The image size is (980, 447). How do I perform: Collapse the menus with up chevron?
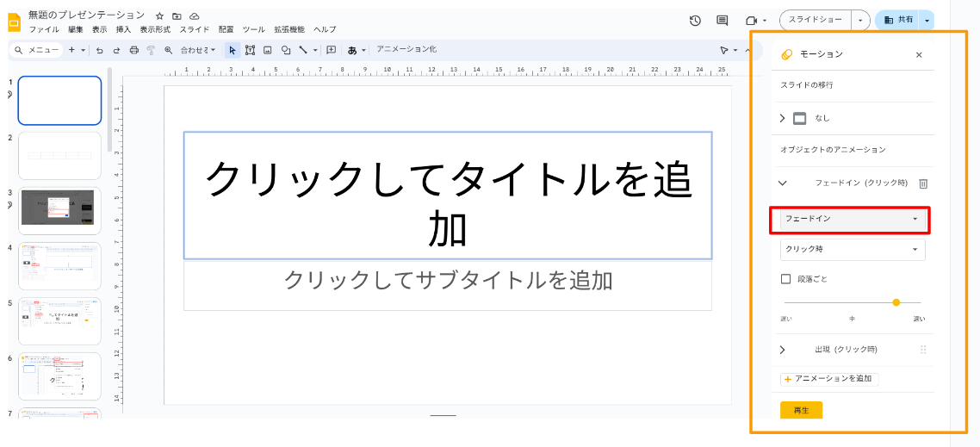click(x=747, y=50)
